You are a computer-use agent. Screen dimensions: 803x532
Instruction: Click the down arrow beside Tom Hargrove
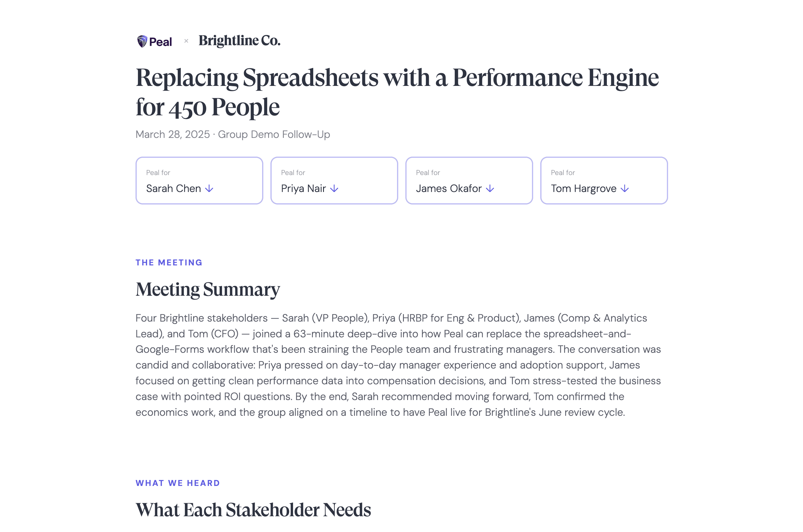point(625,188)
